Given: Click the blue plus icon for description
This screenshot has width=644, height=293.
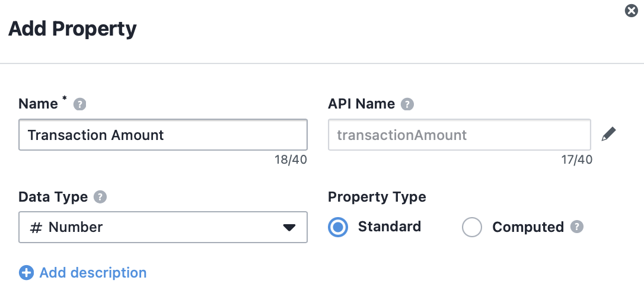Looking at the screenshot, I should pos(26,272).
